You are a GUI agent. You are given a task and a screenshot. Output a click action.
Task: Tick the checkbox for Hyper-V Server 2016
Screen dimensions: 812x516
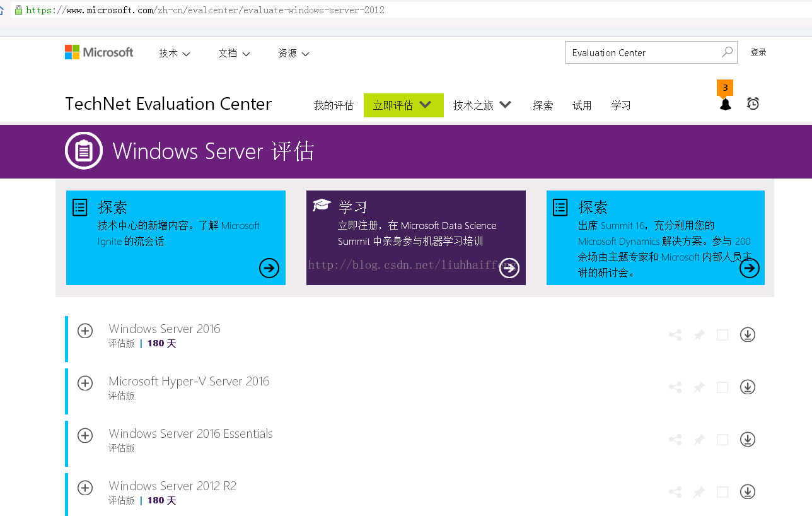(x=722, y=387)
